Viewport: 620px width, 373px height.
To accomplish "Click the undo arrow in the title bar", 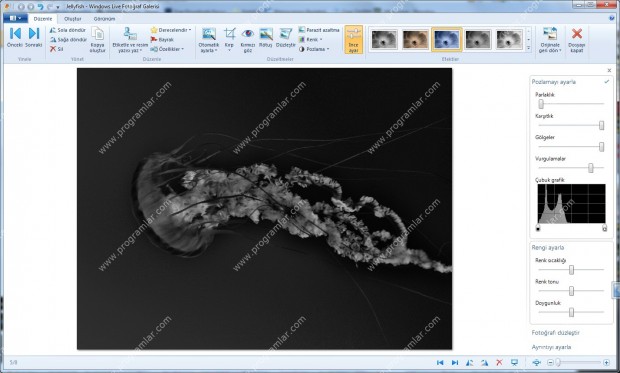I will pyautogui.click(x=40, y=7).
